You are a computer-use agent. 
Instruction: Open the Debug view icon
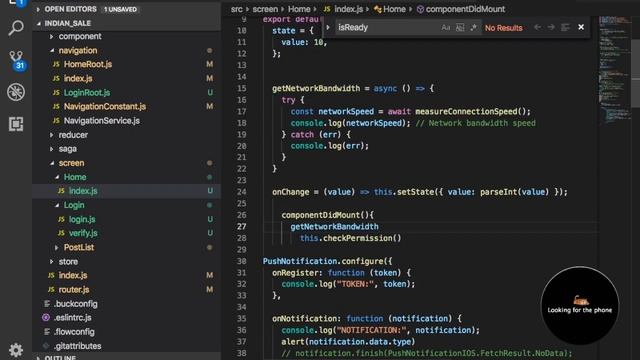click(x=16, y=92)
